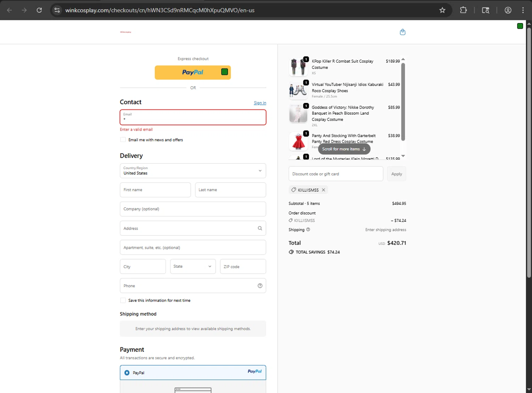This screenshot has width=532, height=393.
Task: Focus Apartment, suite, etc. field
Action: pos(193,247)
